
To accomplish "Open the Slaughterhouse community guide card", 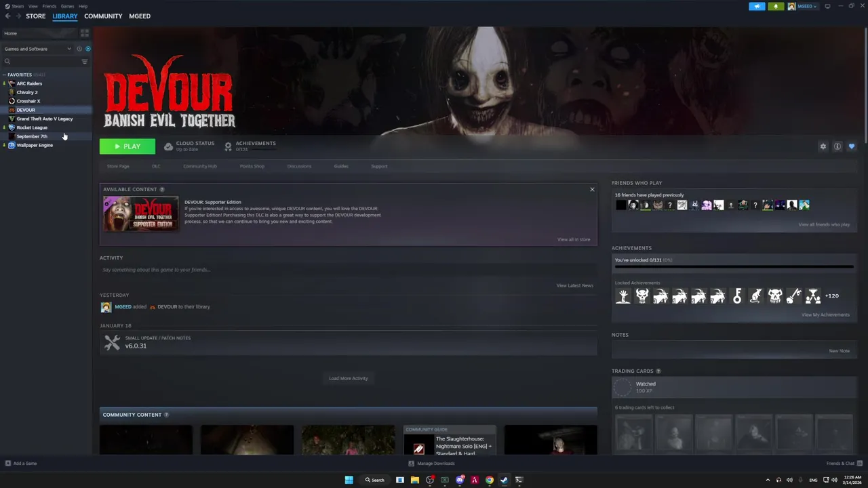I will pyautogui.click(x=450, y=440).
